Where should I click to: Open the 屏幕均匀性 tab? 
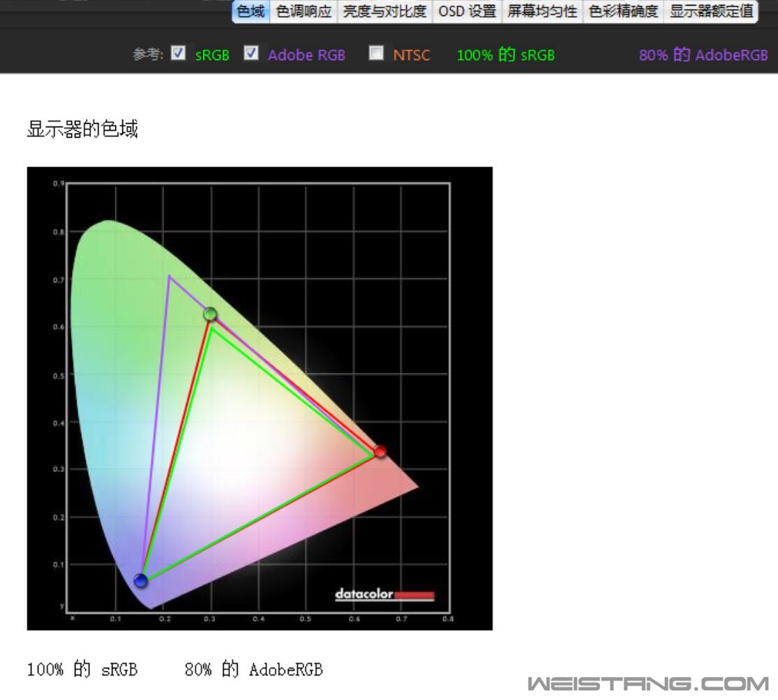click(542, 11)
